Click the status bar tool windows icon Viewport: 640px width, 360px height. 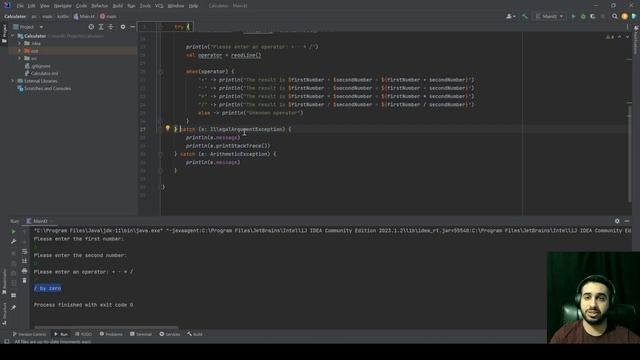coord(7,342)
